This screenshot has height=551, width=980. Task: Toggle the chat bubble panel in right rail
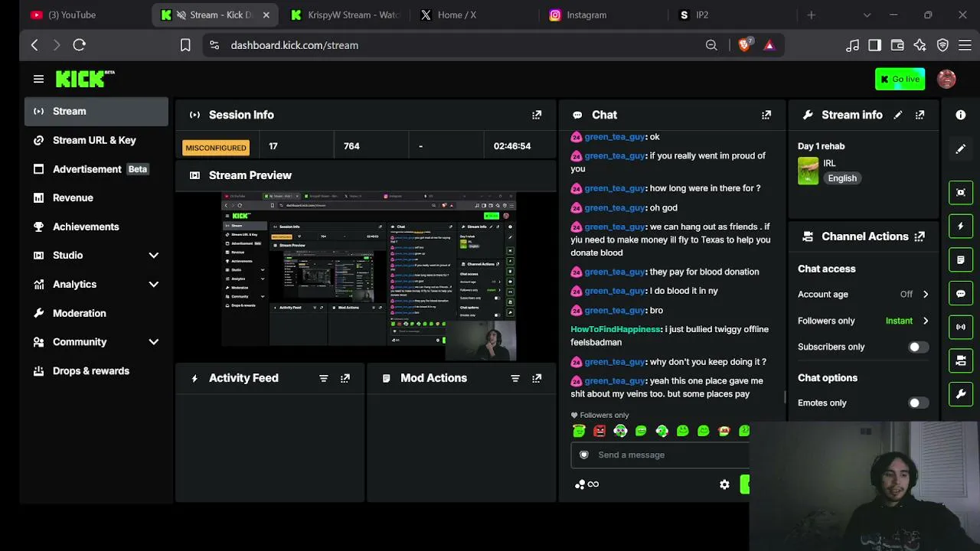pos(961,293)
